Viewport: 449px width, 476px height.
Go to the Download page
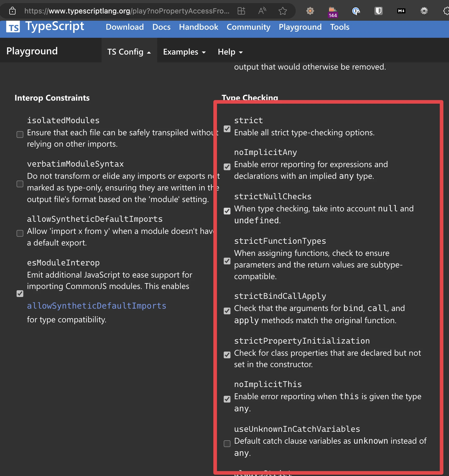coord(125,27)
